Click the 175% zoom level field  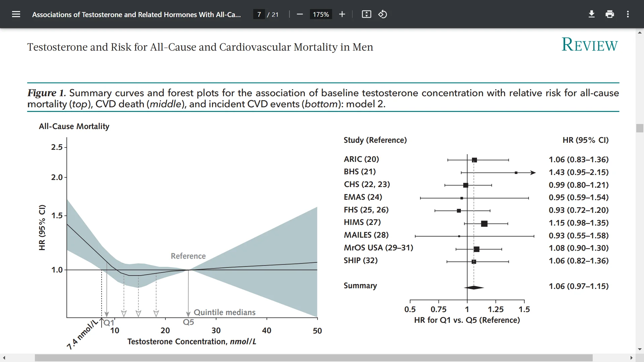(321, 14)
